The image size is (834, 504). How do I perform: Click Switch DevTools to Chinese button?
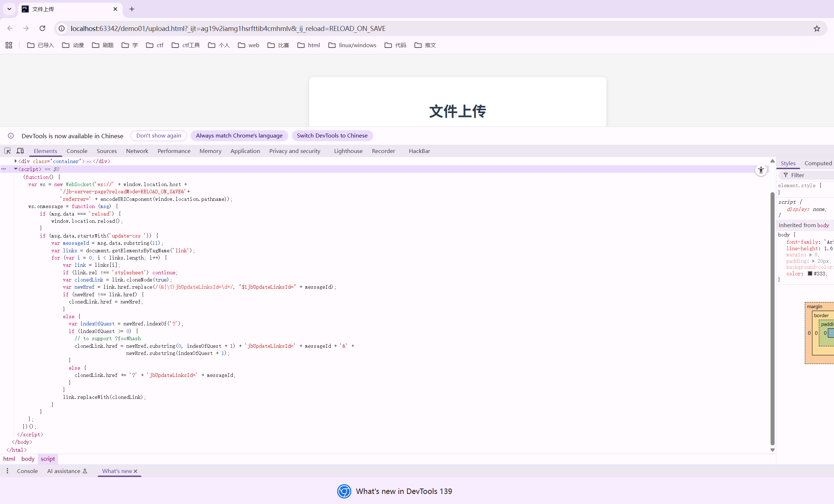(x=332, y=136)
